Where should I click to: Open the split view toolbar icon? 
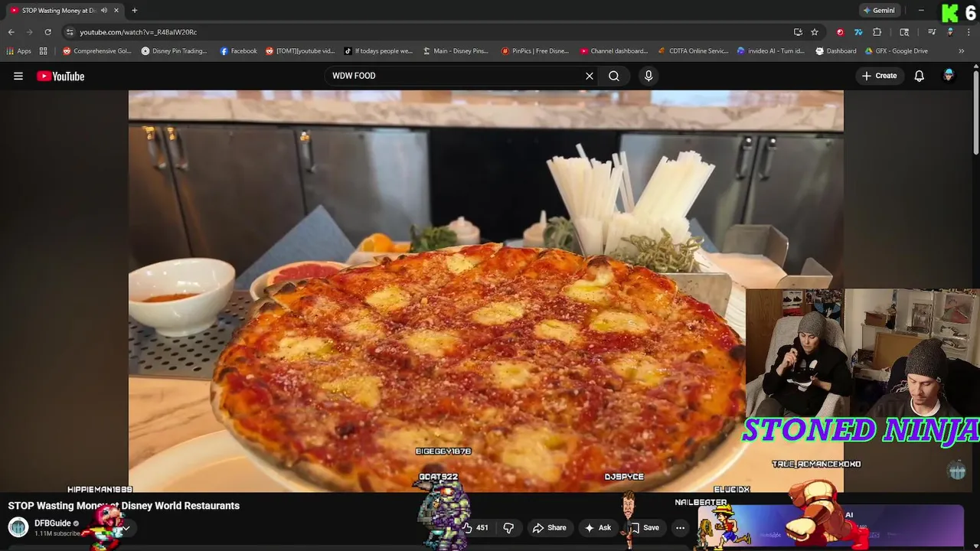point(904,32)
